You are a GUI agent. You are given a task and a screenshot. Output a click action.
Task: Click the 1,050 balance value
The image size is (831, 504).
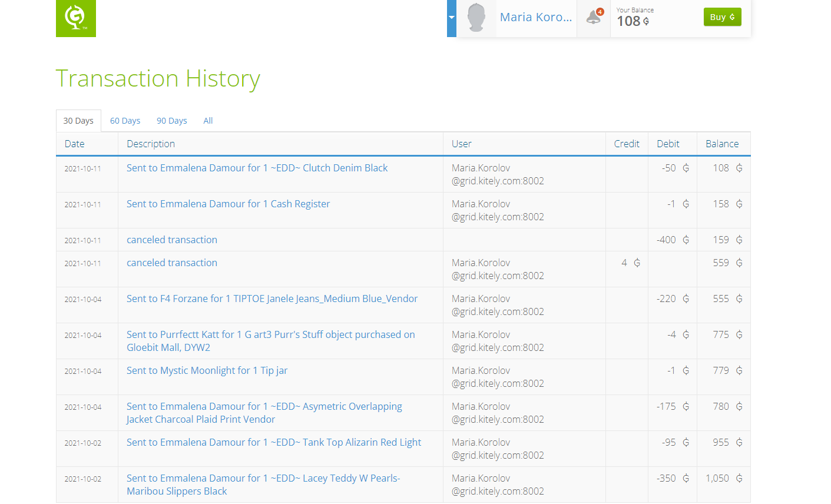click(x=724, y=478)
